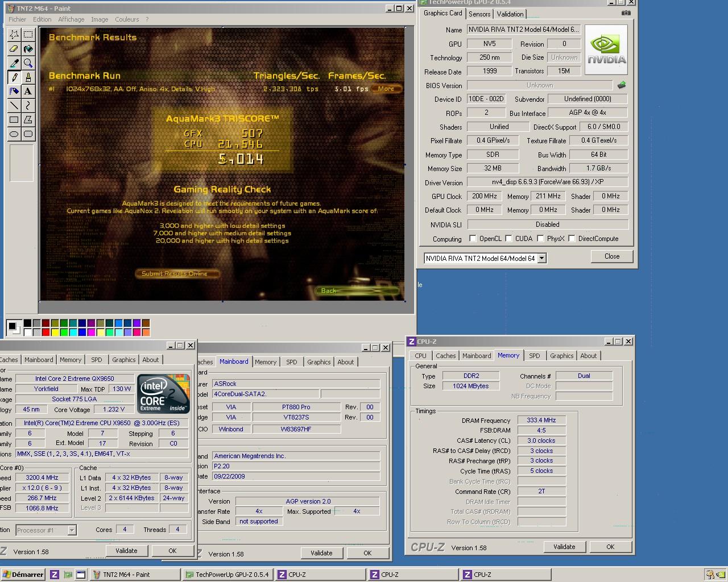Screen dimensions: 728x582
Task: Click Validate in the Intel processor CPU-Z window
Action: coord(126,551)
